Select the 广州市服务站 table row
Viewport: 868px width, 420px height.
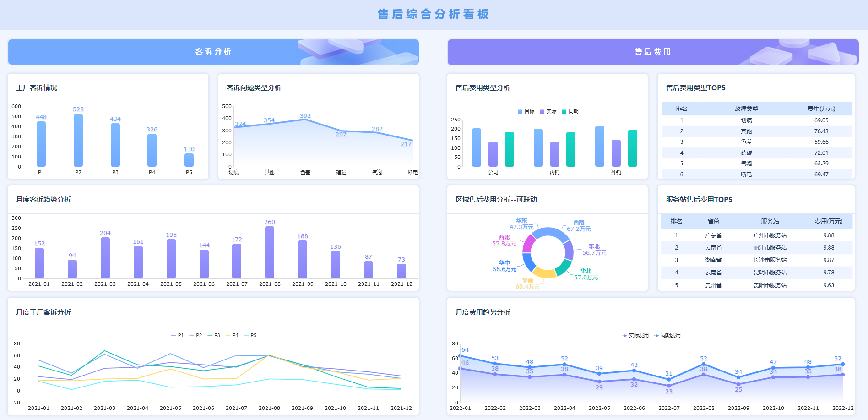coord(757,235)
